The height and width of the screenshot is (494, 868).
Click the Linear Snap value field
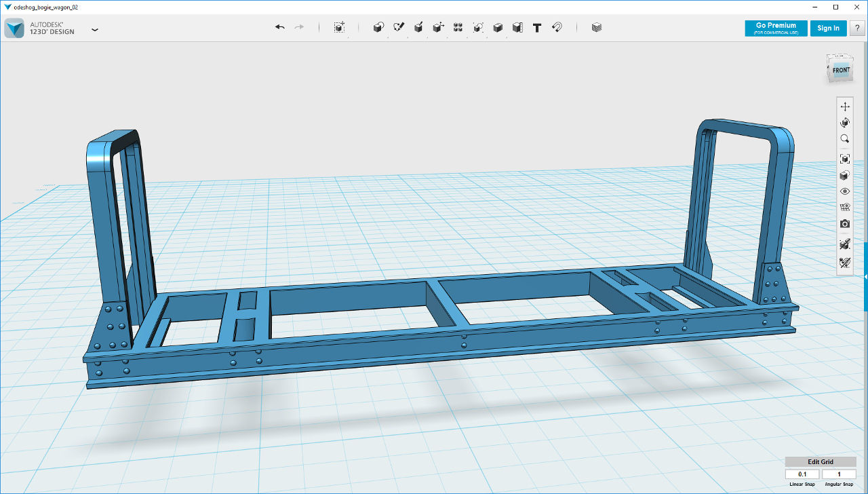pyautogui.click(x=802, y=474)
